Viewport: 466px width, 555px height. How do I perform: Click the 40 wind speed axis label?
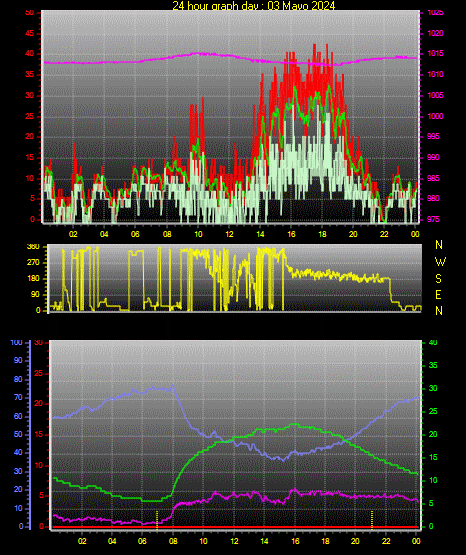tap(29, 54)
